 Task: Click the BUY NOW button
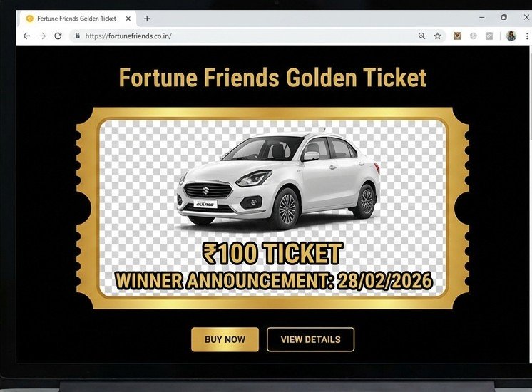pyautogui.click(x=225, y=339)
